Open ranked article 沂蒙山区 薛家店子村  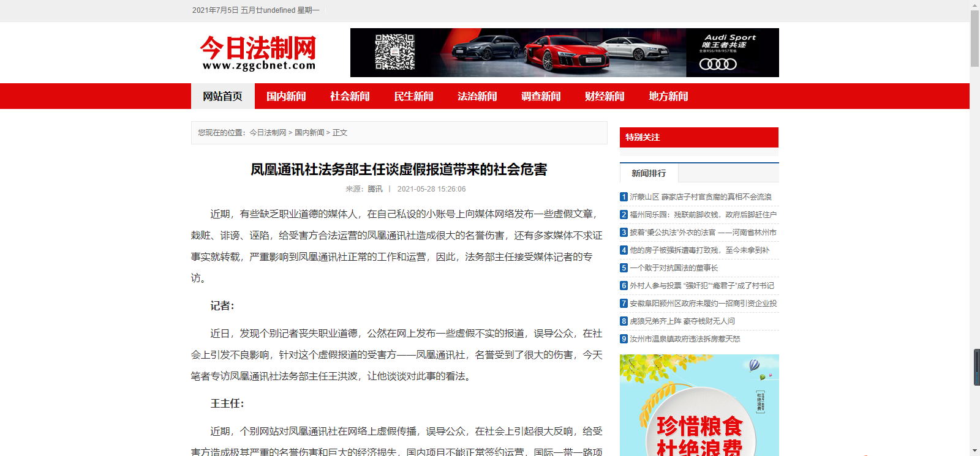(701, 196)
